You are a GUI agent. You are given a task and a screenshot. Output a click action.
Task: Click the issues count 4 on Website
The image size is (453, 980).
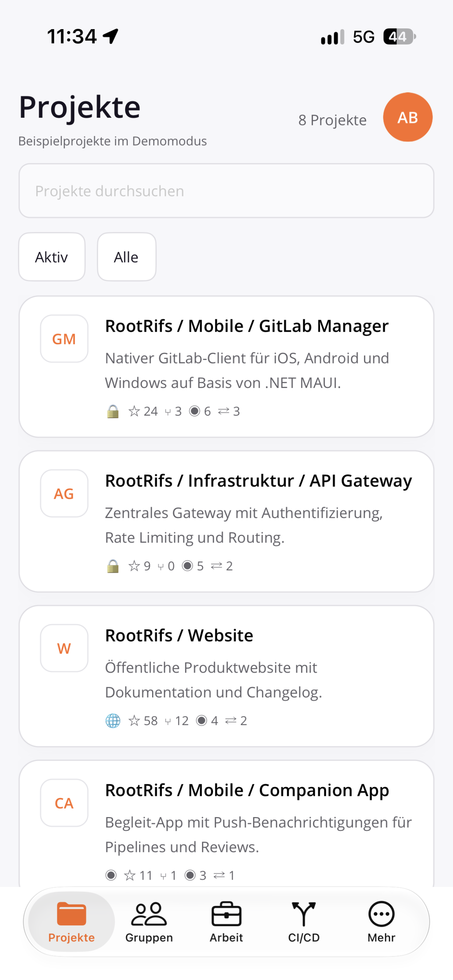click(208, 721)
